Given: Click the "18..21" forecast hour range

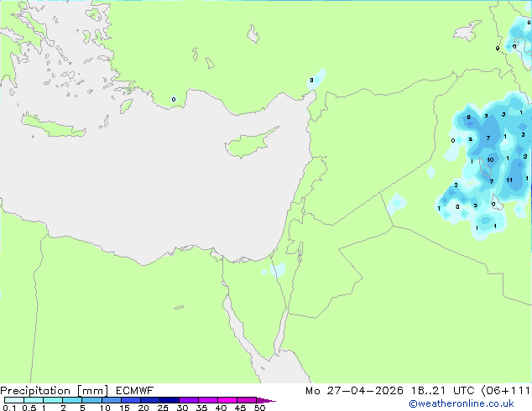Looking at the screenshot, I should coord(428,391).
